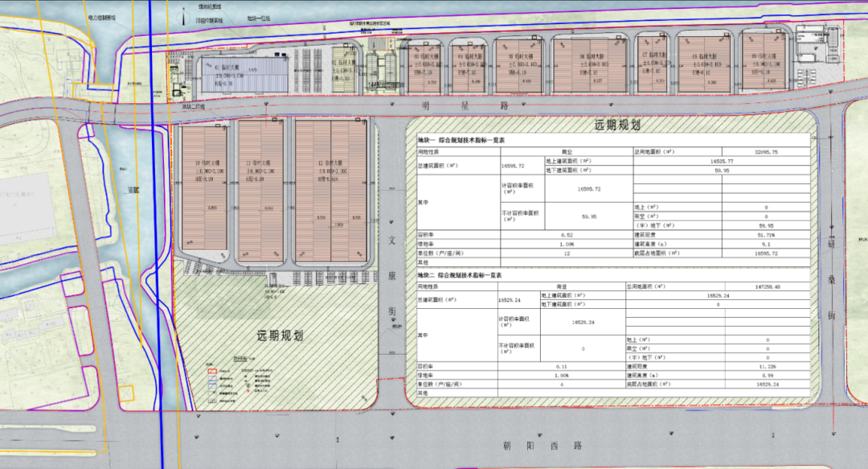Select the vertical 文康街 street label
Image resolution: width=868 pixels, height=469 pixels.
(x=392, y=276)
